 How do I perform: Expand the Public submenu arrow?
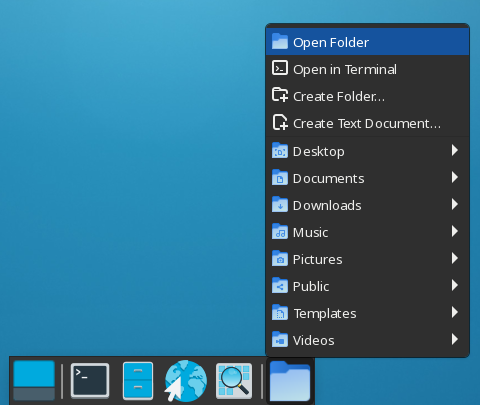click(x=455, y=285)
